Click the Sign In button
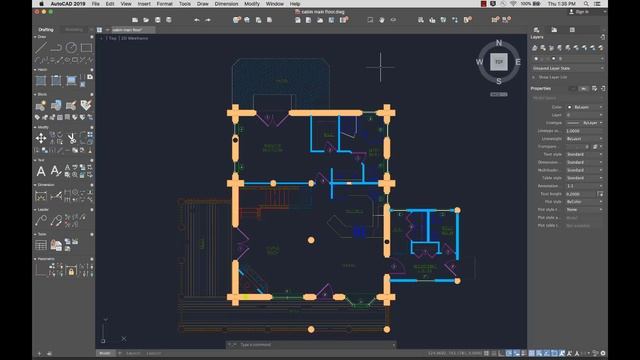 (x=579, y=12)
